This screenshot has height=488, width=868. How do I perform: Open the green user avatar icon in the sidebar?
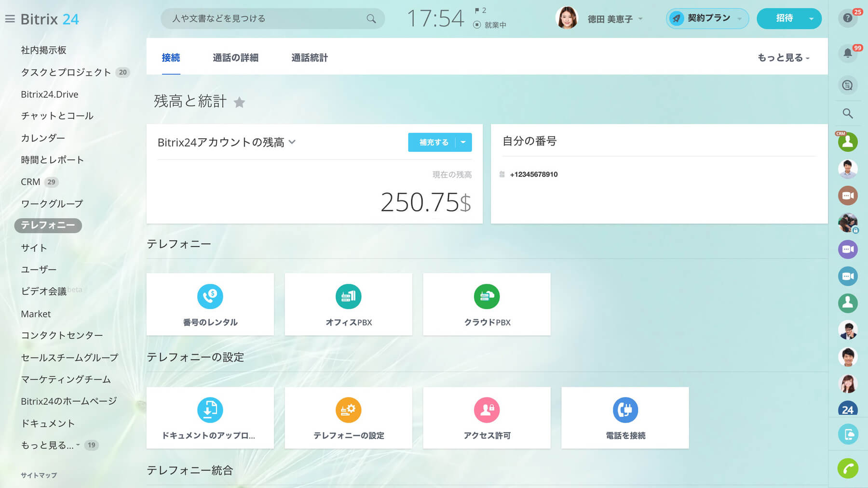coord(848,303)
